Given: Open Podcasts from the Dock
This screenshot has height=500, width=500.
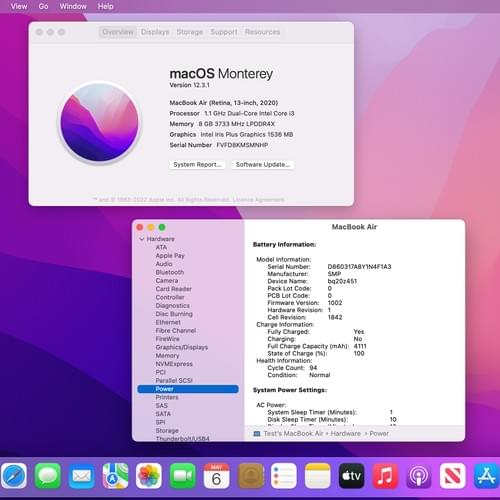Looking at the screenshot, I should pyautogui.click(x=419, y=476).
